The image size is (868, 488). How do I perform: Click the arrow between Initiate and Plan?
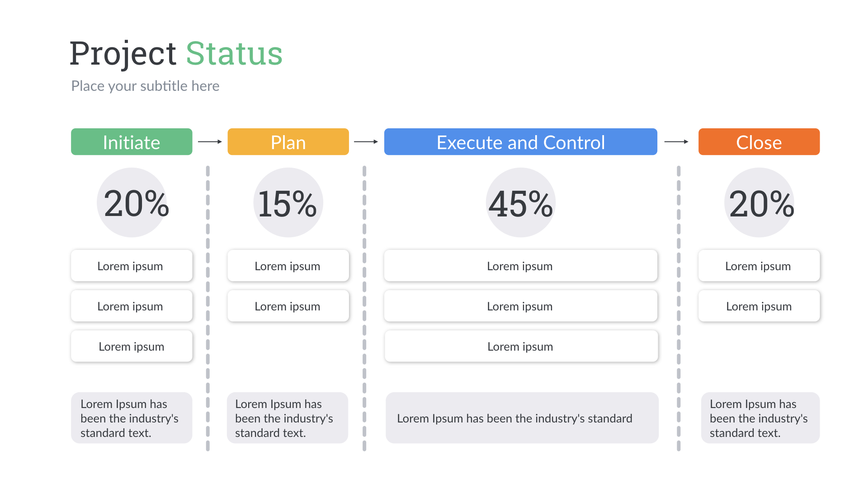[210, 142]
